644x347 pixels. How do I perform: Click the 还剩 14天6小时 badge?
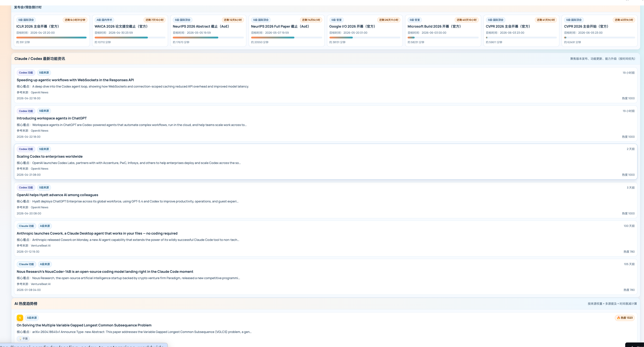click(x=311, y=20)
